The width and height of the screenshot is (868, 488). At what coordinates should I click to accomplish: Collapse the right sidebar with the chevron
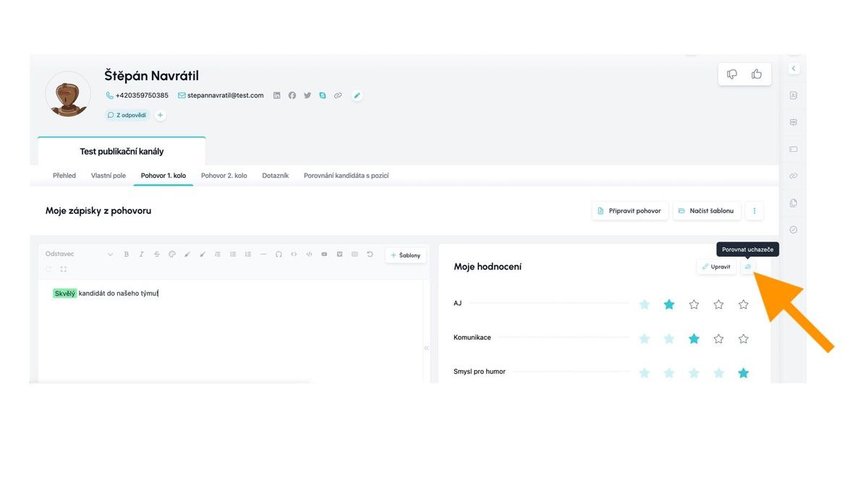tap(793, 69)
